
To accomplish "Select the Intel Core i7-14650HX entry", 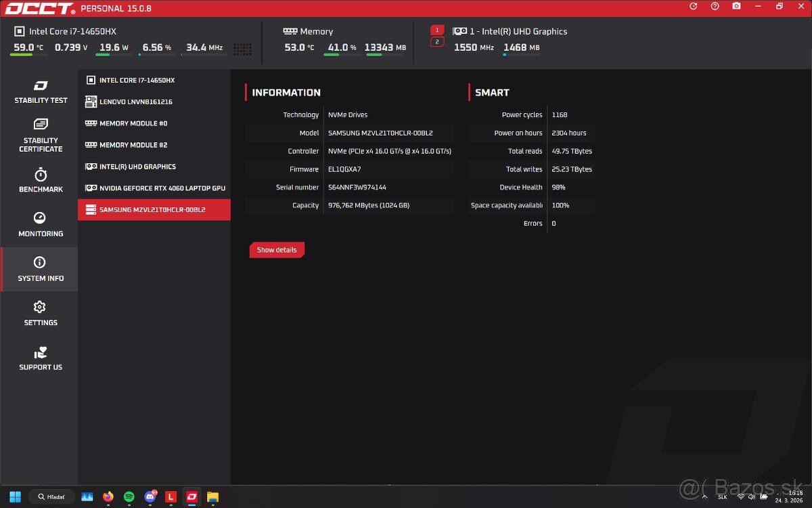I will coord(154,80).
